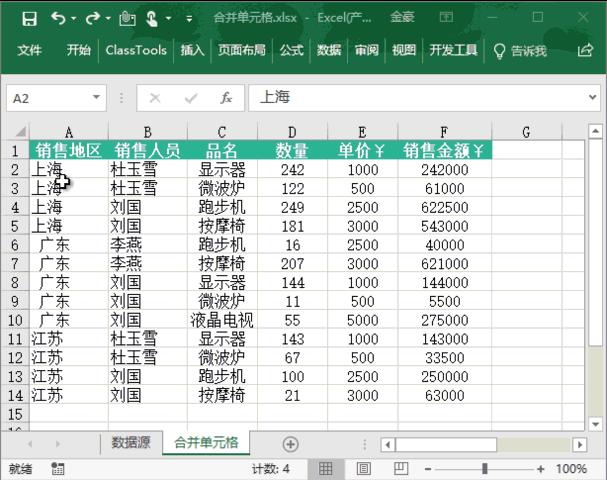
Task: Click the print preview quick access icon
Action: [x=127, y=18]
